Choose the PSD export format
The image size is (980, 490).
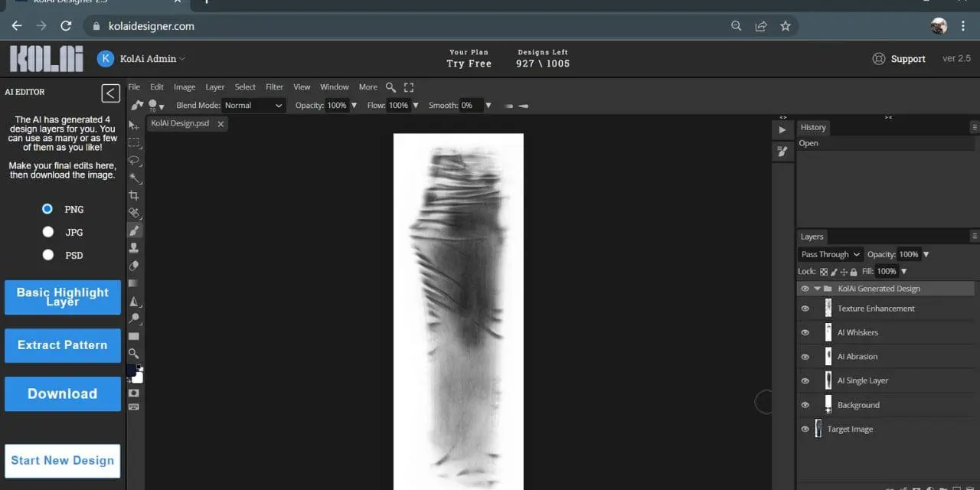click(48, 255)
